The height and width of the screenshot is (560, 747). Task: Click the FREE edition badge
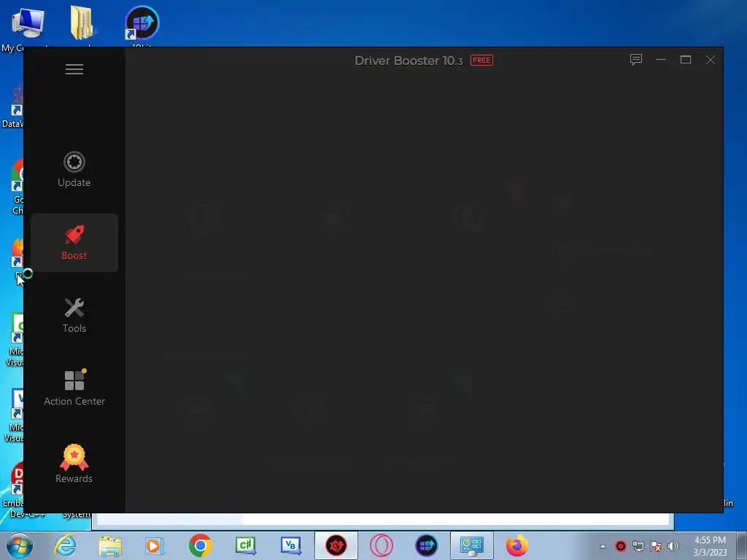481,60
